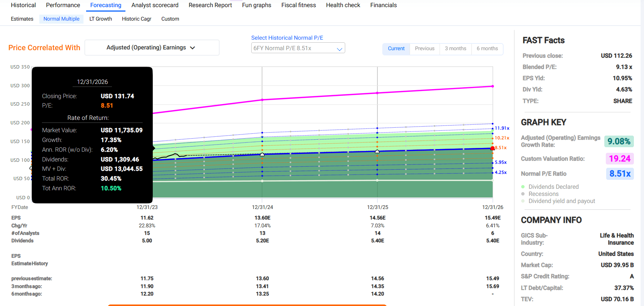Viewport: 644px width, 306px height.
Task: Click the gray Recessions legend dot
Action: 523,194
